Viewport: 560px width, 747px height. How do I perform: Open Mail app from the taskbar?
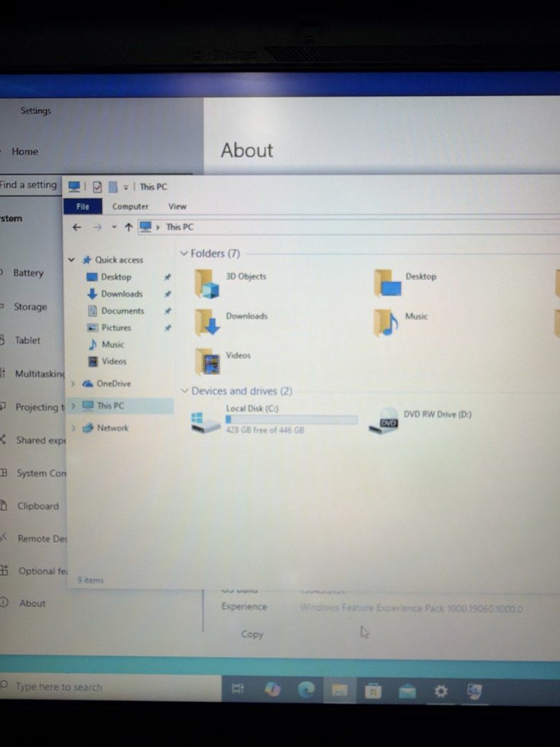407,691
